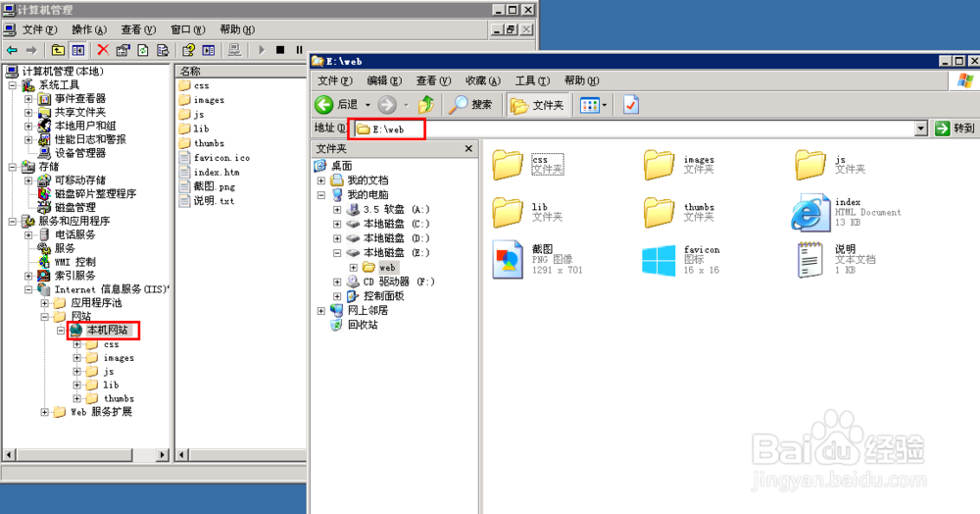Image resolution: width=980 pixels, height=514 pixels.
Task: Expand 本地磁盘 (C:) in Folders tree
Action: point(337,224)
